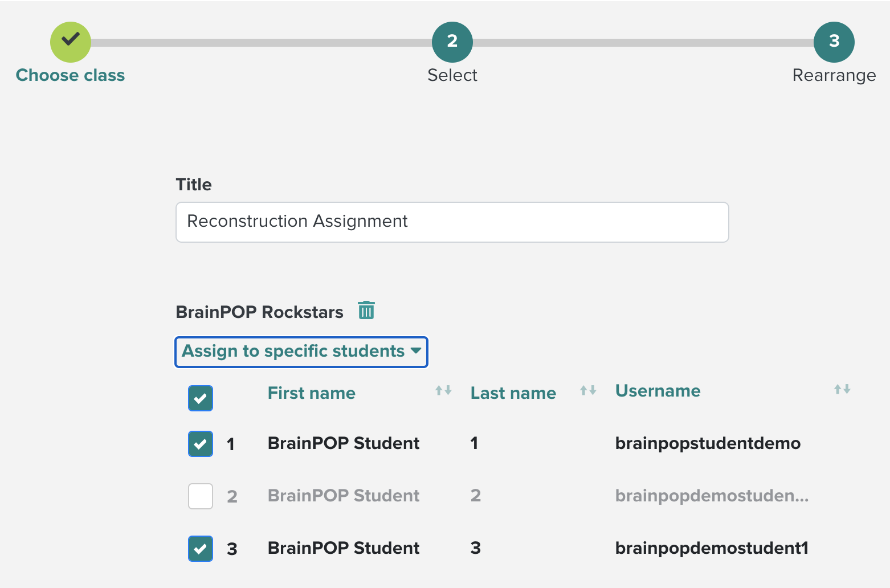Screen dimensions: 890x588
Task: Uncheck BrainPOP Student 1 checkbox
Action: click(x=201, y=444)
